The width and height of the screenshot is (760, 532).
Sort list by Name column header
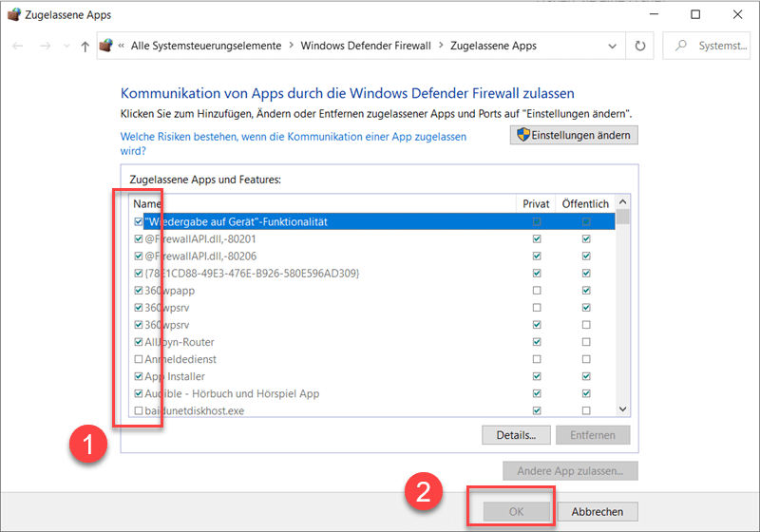pyautogui.click(x=322, y=204)
